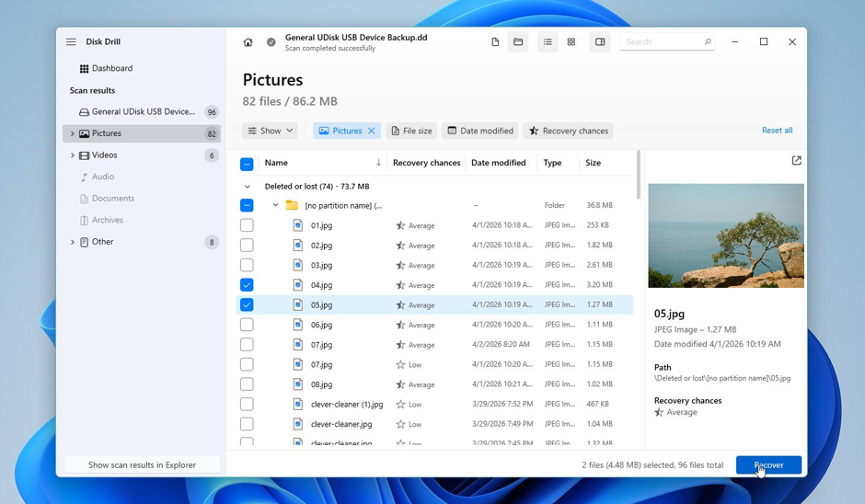Check the 08.jpg checkbox
The height and width of the screenshot is (504, 865).
[247, 384]
